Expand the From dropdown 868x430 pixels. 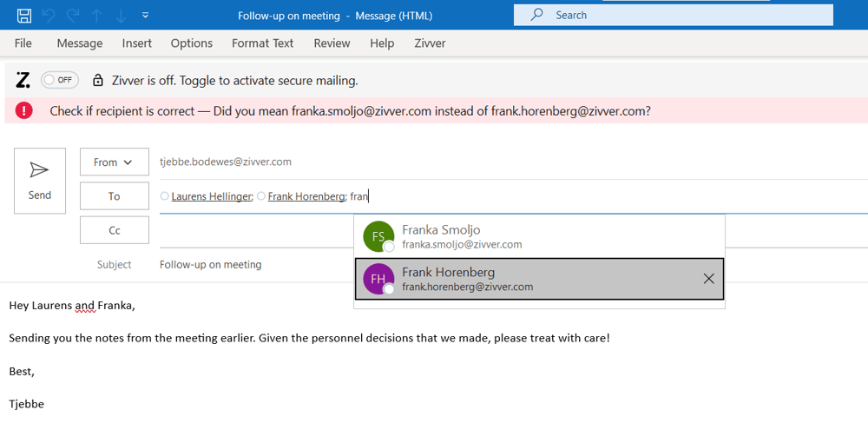tap(115, 162)
